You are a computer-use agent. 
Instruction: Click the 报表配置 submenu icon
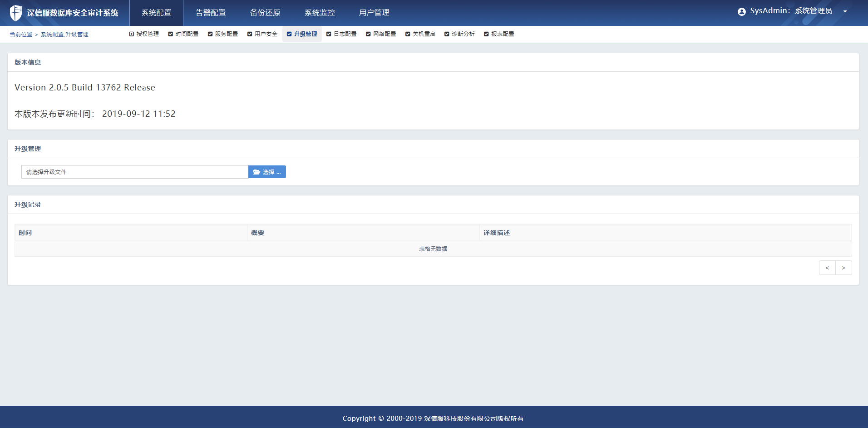tap(486, 34)
